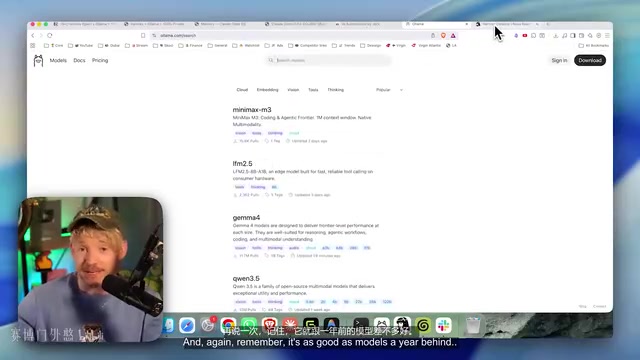The width and height of the screenshot is (640, 360).
Task: Click the red YouTube extension icon
Action: point(525,36)
